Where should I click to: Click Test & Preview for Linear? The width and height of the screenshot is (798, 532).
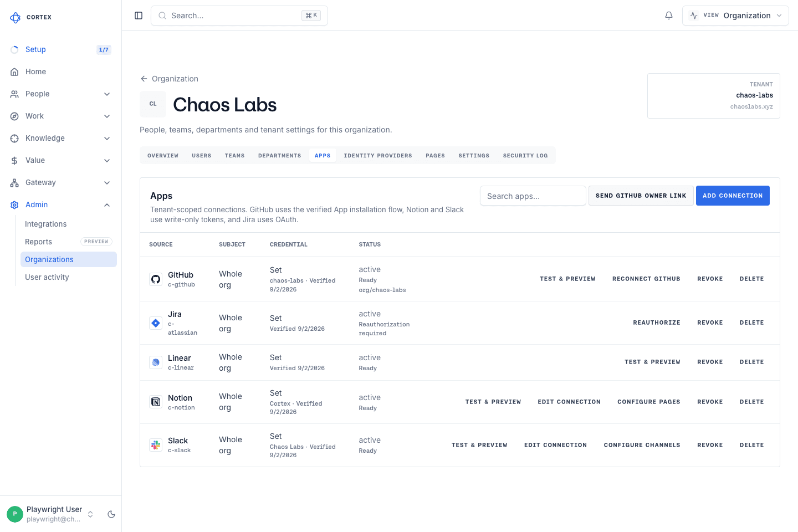coord(652,362)
